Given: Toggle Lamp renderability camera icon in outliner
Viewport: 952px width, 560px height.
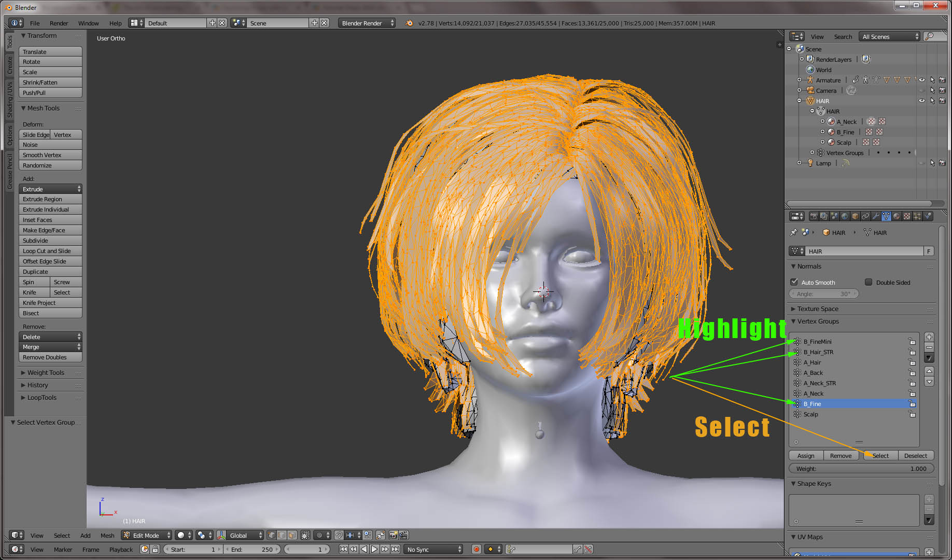Looking at the screenshot, I should point(943,163).
